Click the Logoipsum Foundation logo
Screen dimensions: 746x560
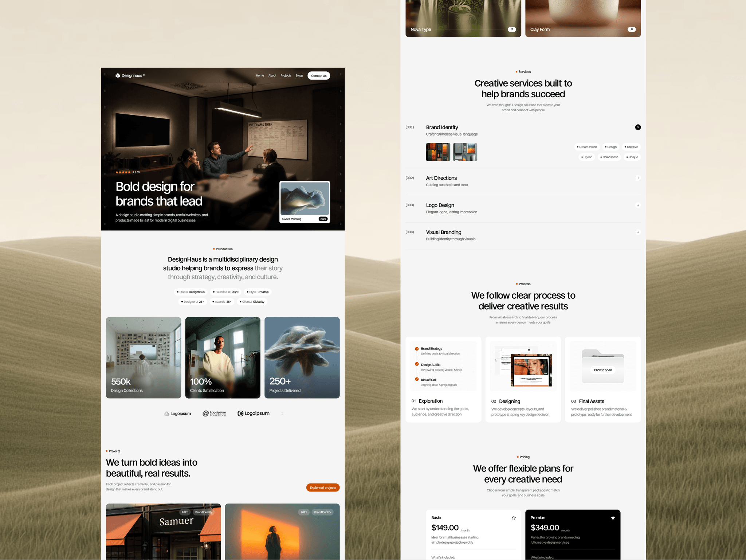(214, 414)
